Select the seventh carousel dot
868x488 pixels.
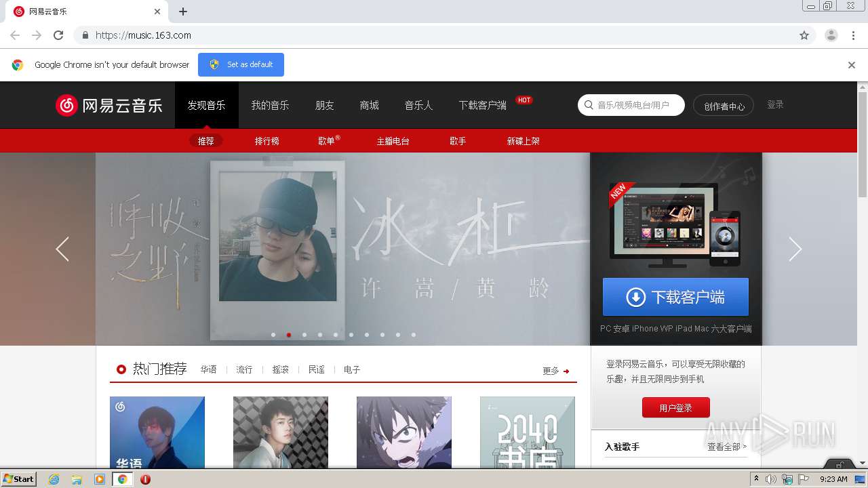tap(367, 335)
